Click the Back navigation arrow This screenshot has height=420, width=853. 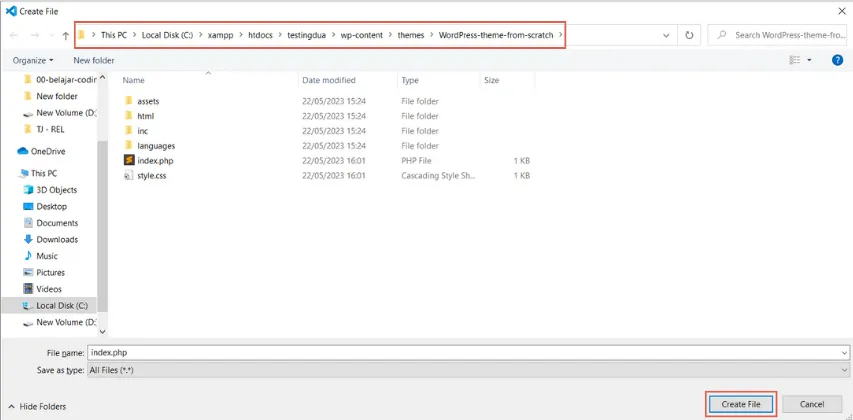[14, 35]
